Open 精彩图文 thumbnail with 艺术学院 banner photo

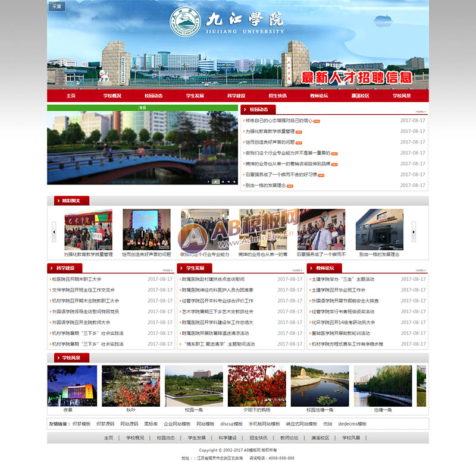(x=88, y=230)
